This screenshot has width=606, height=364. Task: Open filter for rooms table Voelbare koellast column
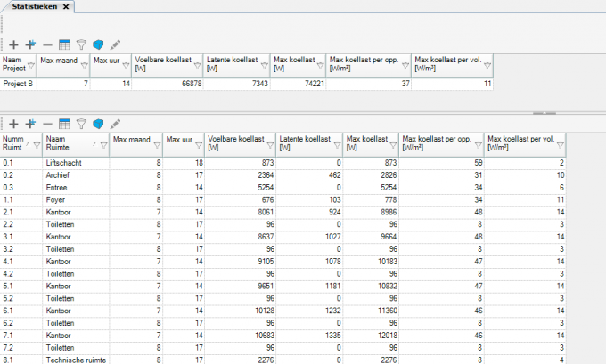point(271,145)
